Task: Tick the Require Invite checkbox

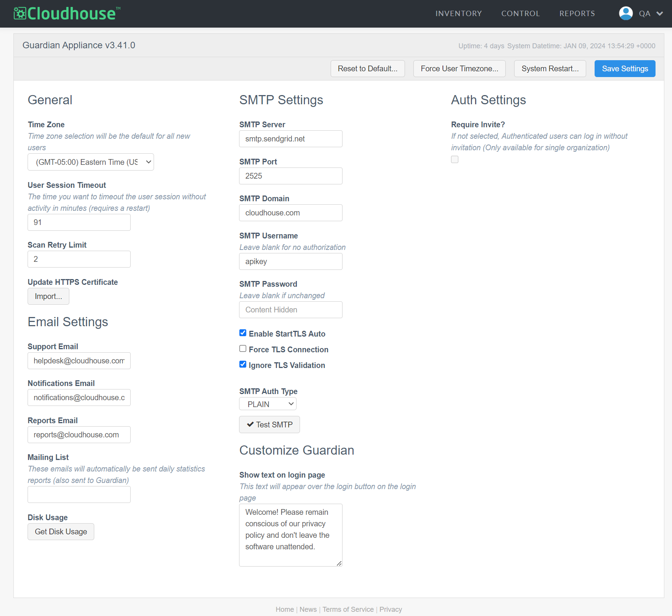Action: coord(455,159)
